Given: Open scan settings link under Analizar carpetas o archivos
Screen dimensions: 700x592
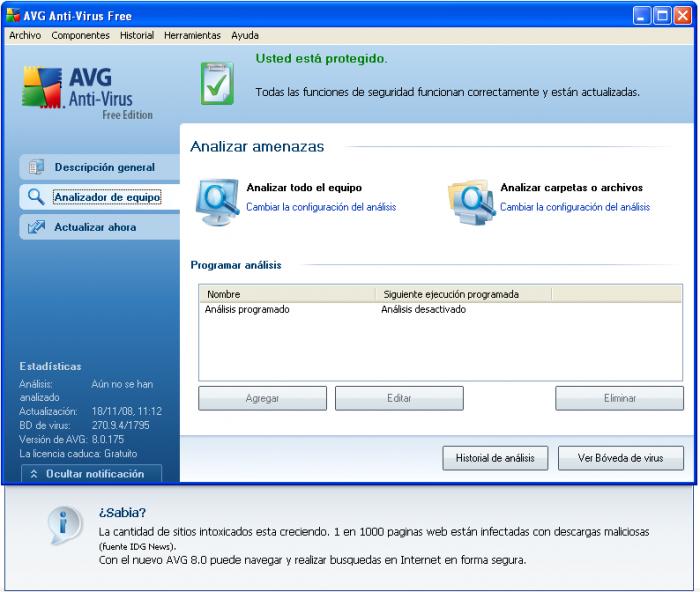Looking at the screenshot, I should pos(575,207).
